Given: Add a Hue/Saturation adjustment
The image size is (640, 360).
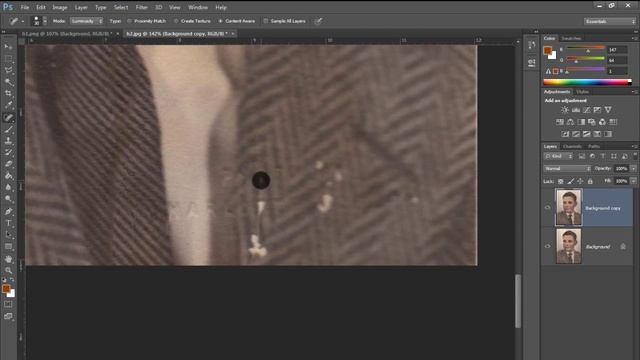Looking at the screenshot, I should pyautogui.click(x=560, y=122).
